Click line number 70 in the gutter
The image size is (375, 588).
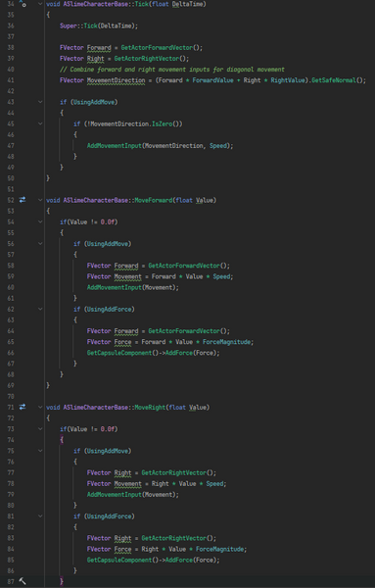pyautogui.click(x=11, y=396)
